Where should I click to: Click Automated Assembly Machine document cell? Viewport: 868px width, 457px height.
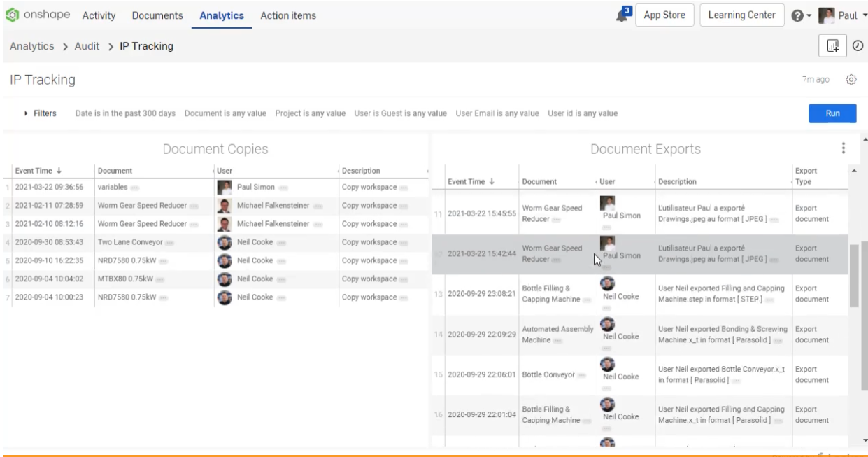[x=557, y=334]
